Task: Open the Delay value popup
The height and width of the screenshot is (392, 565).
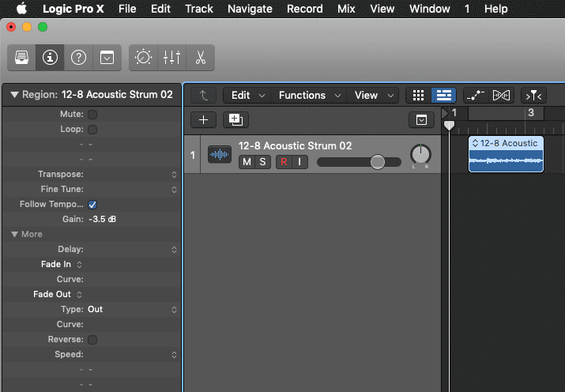Action: click(174, 250)
